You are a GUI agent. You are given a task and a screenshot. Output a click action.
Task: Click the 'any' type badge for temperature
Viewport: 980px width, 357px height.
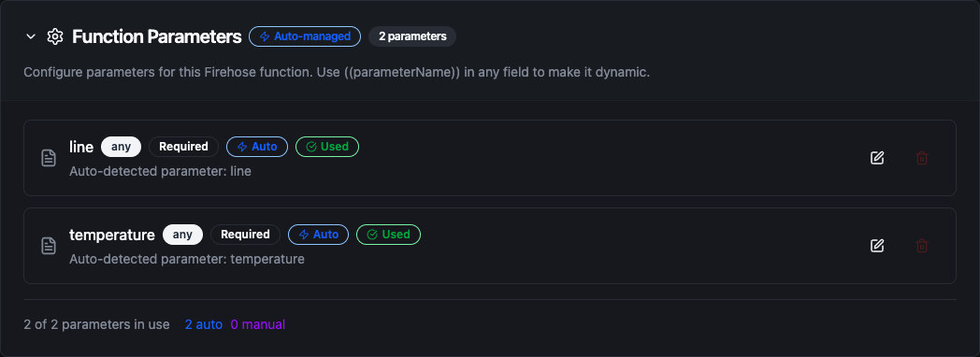coord(182,235)
